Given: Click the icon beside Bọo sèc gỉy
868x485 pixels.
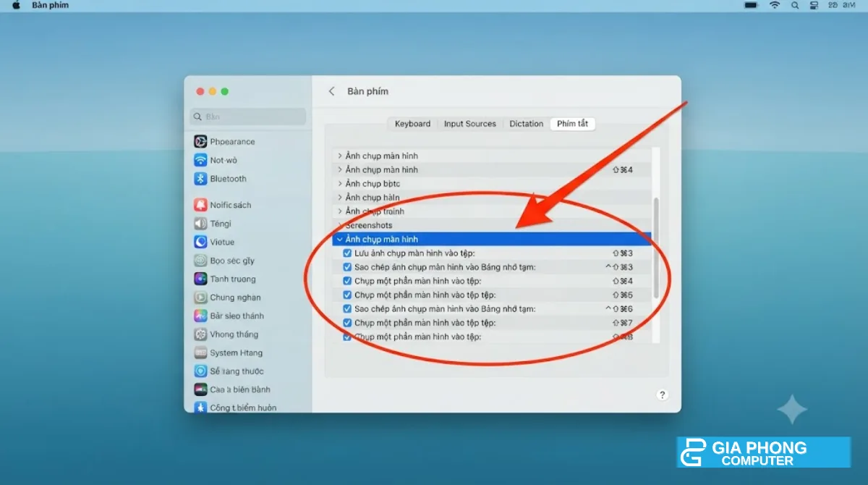Looking at the screenshot, I should click(x=200, y=261).
